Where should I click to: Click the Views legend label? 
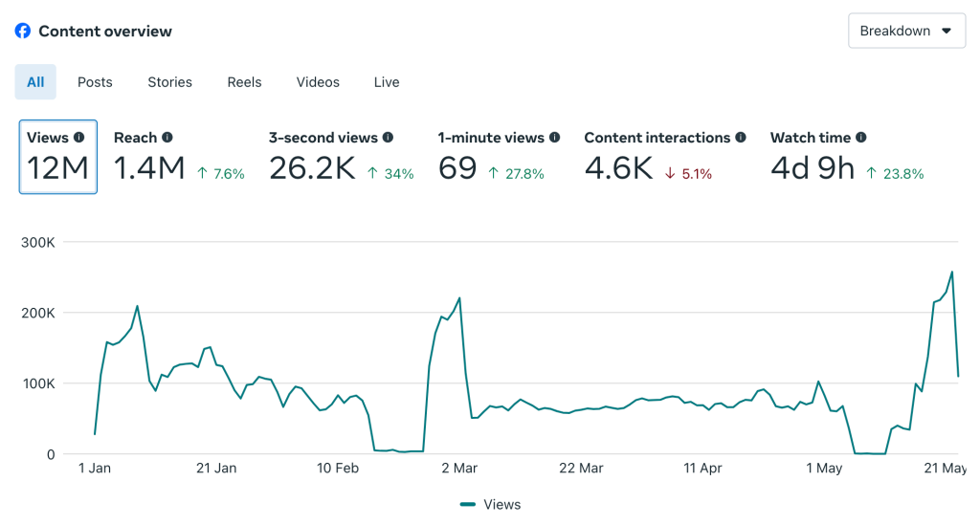click(501, 504)
